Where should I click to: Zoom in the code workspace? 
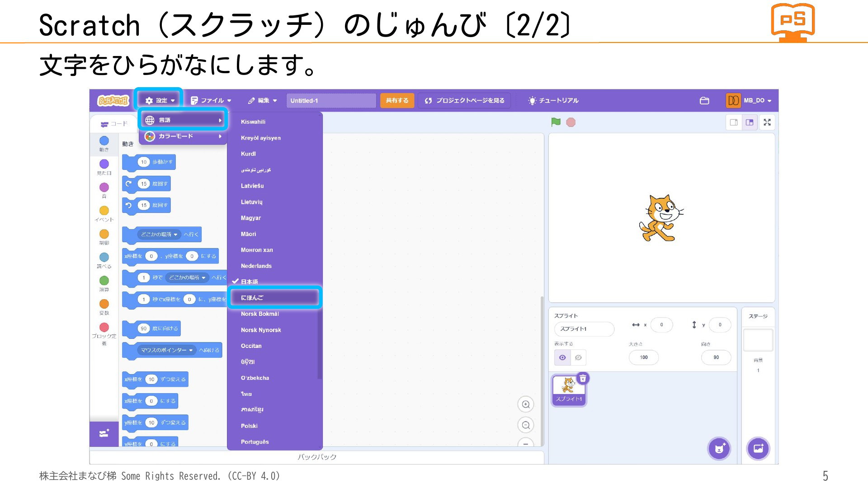click(526, 404)
